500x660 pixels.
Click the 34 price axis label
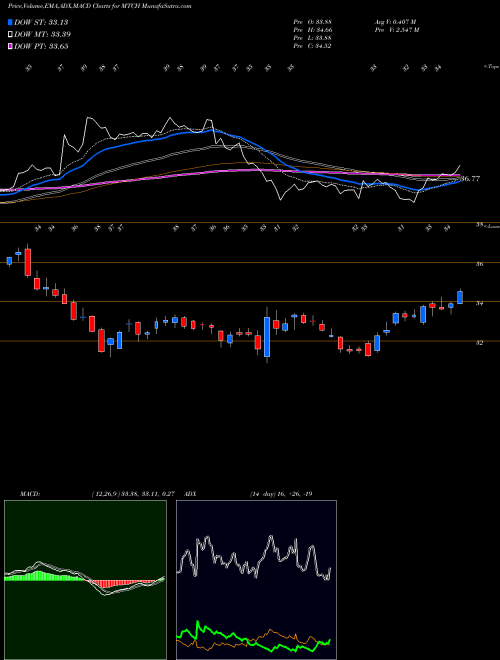pyautogui.click(x=479, y=303)
